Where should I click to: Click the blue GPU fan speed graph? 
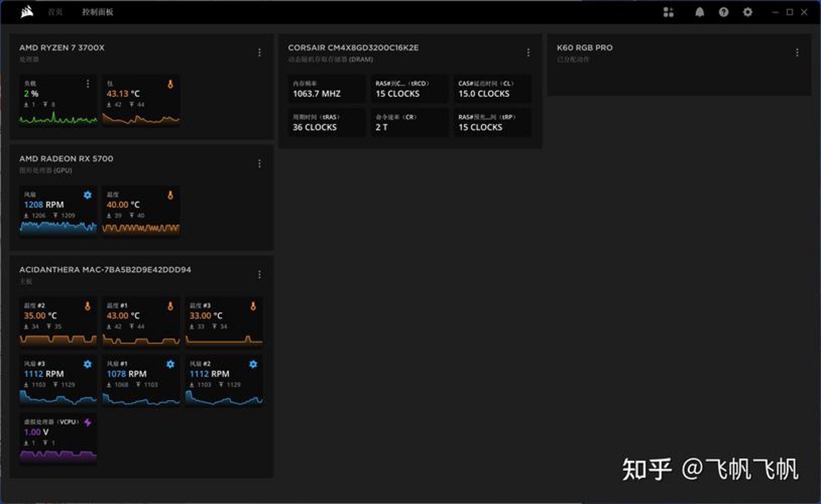tap(58, 228)
